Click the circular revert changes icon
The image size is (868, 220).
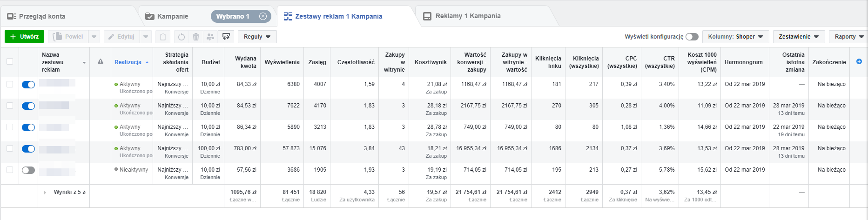click(182, 37)
